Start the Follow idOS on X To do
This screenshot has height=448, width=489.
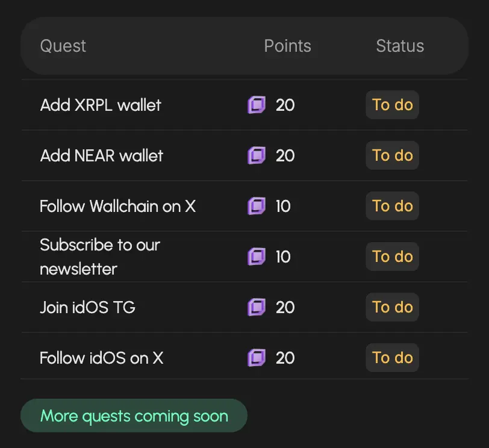tap(392, 358)
